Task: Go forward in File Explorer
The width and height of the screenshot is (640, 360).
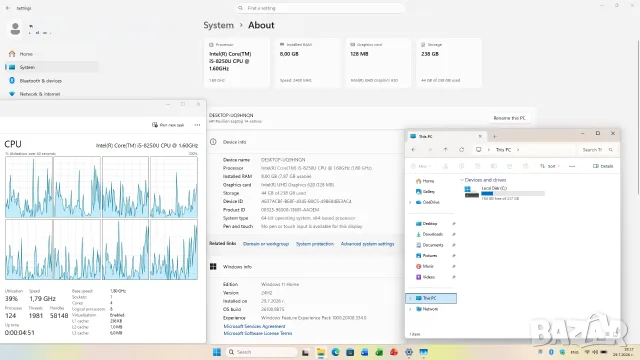Action: coord(430,150)
